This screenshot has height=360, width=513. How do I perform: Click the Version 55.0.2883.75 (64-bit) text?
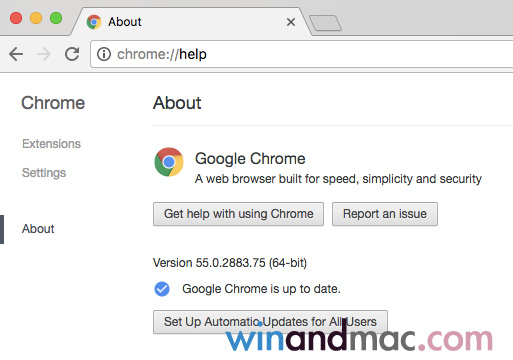pyautogui.click(x=230, y=263)
